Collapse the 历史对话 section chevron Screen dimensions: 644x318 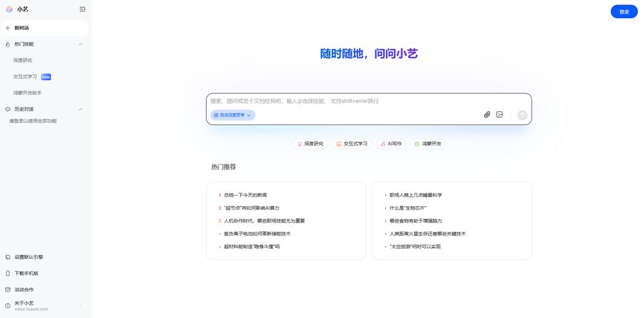pos(80,109)
